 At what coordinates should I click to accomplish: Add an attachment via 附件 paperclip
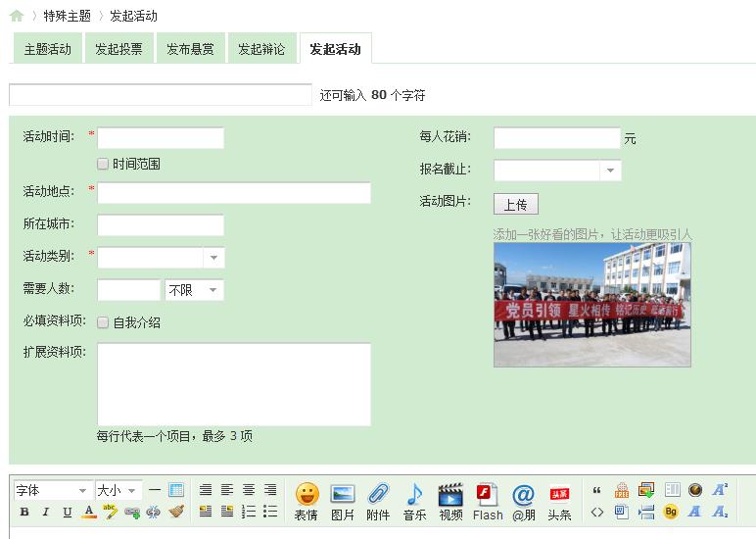[x=378, y=502]
